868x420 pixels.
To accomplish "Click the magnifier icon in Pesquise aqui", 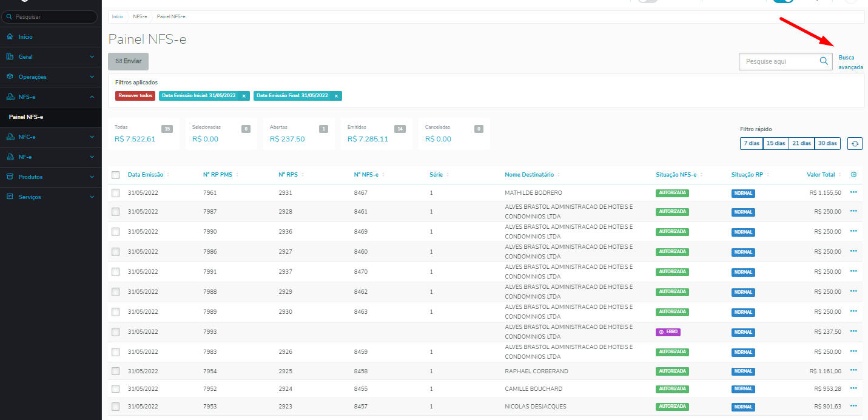I will [x=824, y=61].
